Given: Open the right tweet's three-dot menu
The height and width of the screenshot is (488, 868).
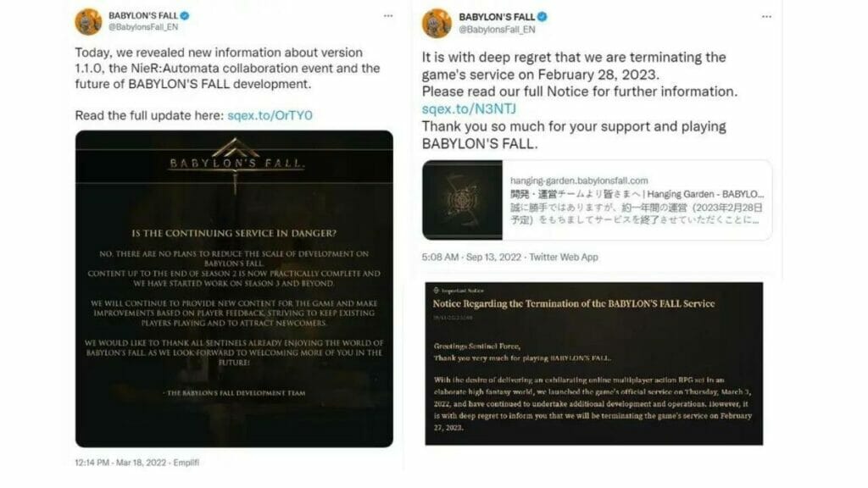Looking at the screenshot, I should (766, 17).
